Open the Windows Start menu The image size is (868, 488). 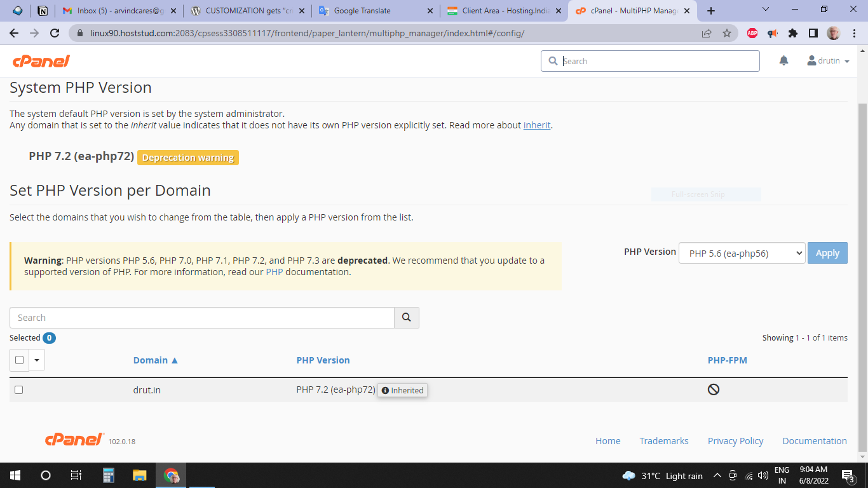click(x=15, y=475)
